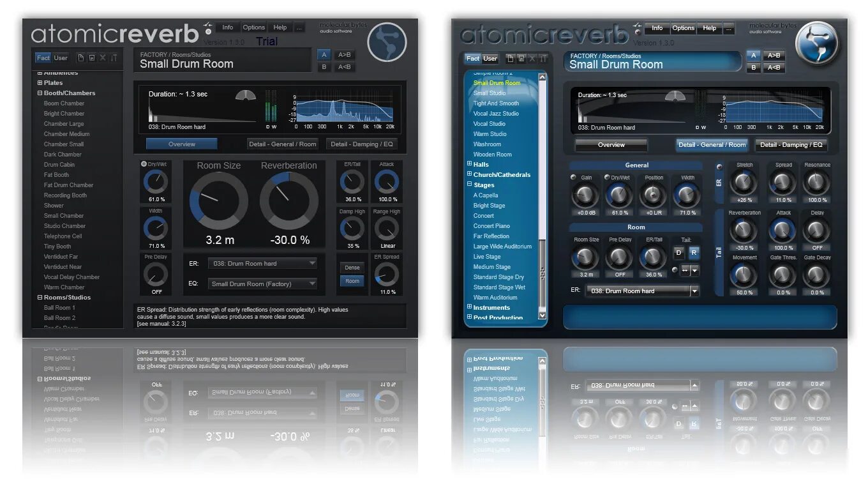Click the bypass switch icon in right window
The height and width of the screenshot is (479, 868).
tap(636, 28)
